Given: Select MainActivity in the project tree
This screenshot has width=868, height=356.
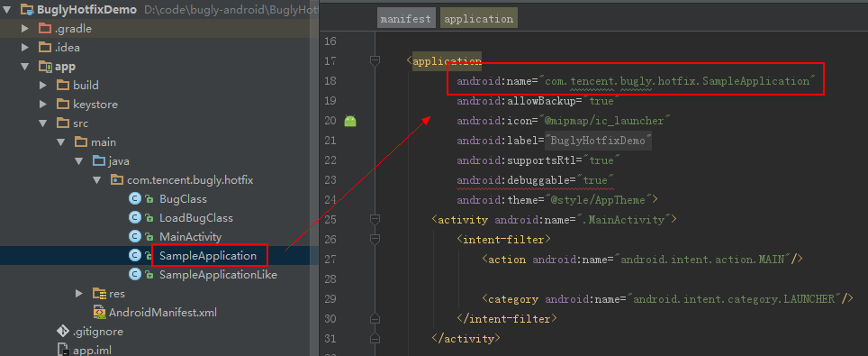Looking at the screenshot, I should coord(190,237).
